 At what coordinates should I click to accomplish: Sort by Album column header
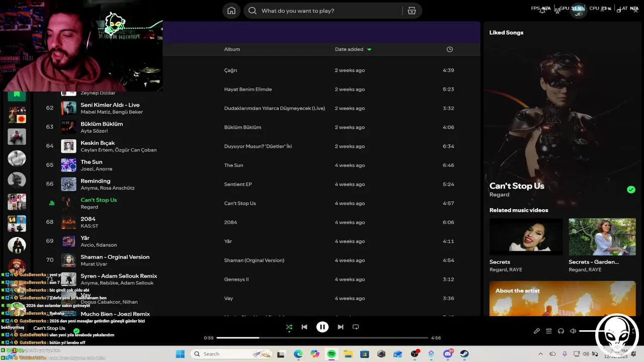[x=232, y=49]
